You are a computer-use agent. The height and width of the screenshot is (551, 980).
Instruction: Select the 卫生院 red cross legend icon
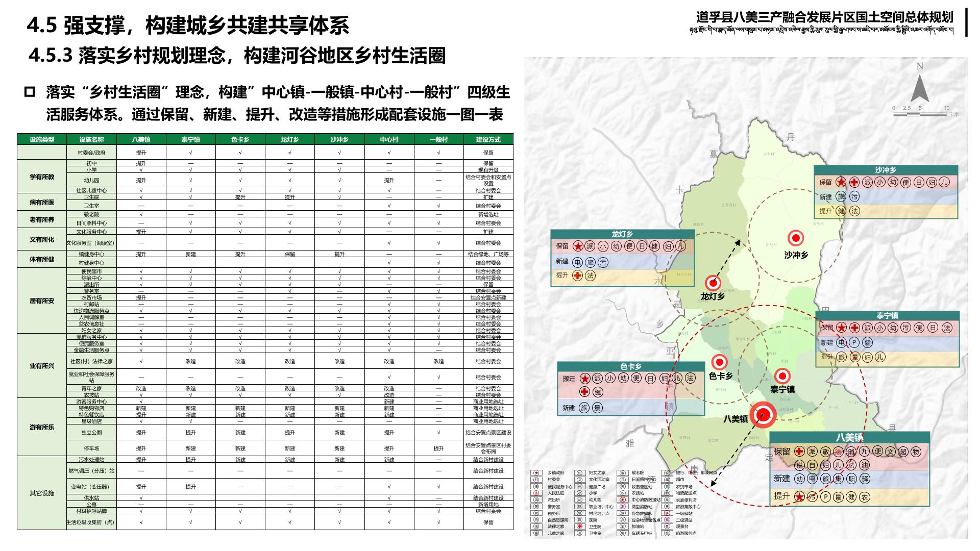coord(580,527)
